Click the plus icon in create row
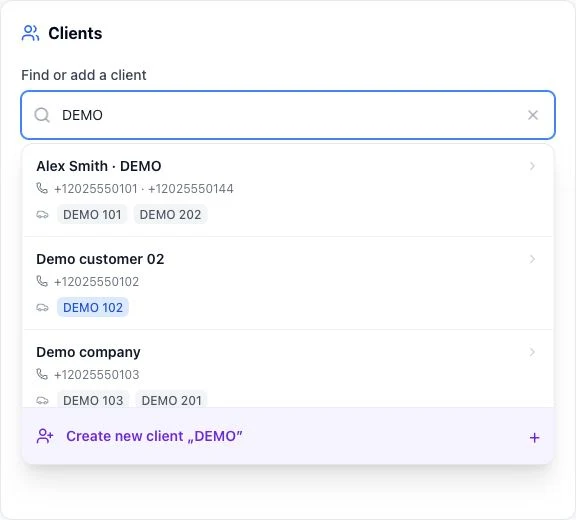The image size is (576, 520). [534, 437]
